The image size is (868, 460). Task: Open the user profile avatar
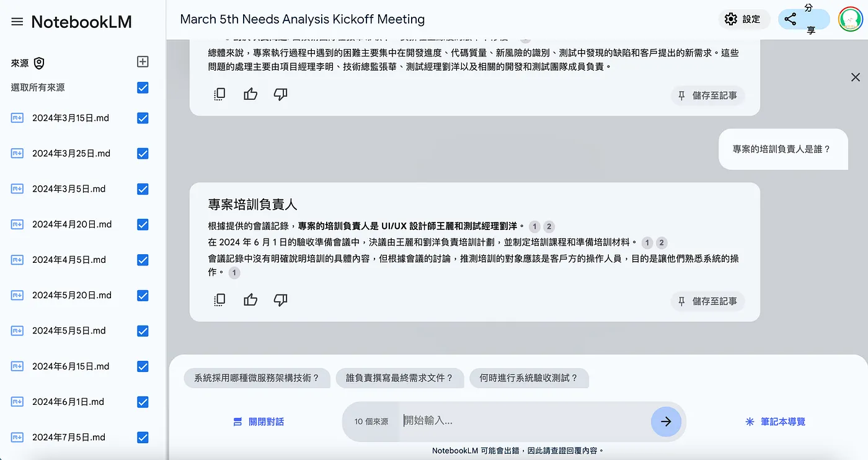tap(851, 19)
